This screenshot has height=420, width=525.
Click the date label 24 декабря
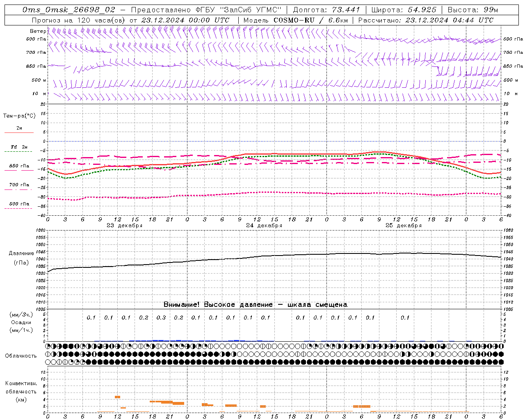tap(264, 226)
